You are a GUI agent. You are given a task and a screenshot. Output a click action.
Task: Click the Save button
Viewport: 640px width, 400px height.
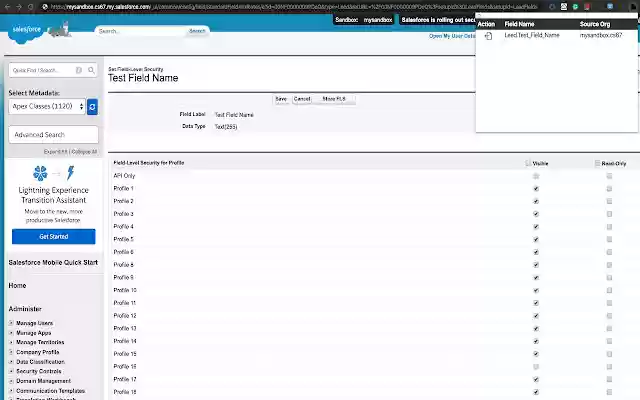click(x=281, y=99)
